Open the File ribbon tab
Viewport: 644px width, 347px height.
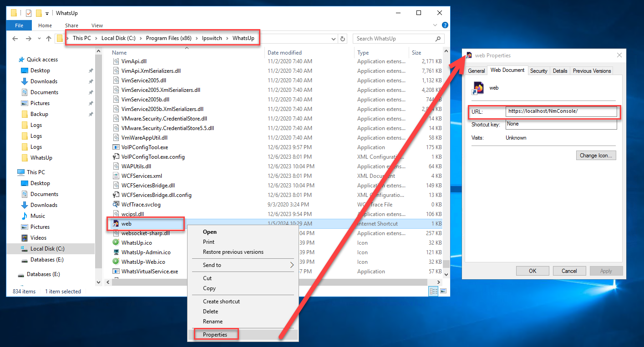pos(19,25)
